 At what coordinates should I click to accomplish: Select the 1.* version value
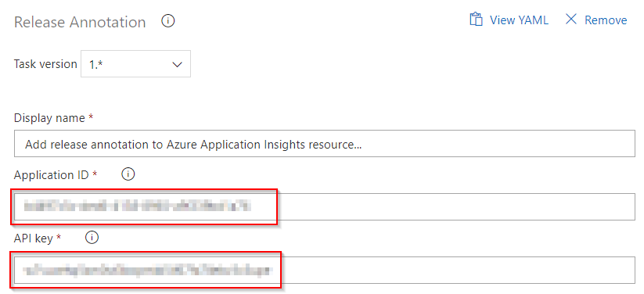click(95, 64)
